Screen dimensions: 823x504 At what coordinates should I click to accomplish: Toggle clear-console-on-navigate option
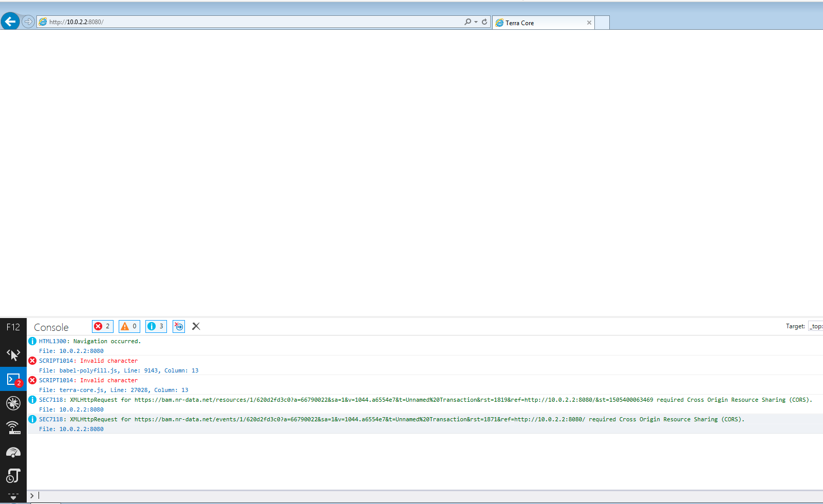(178, 326)
